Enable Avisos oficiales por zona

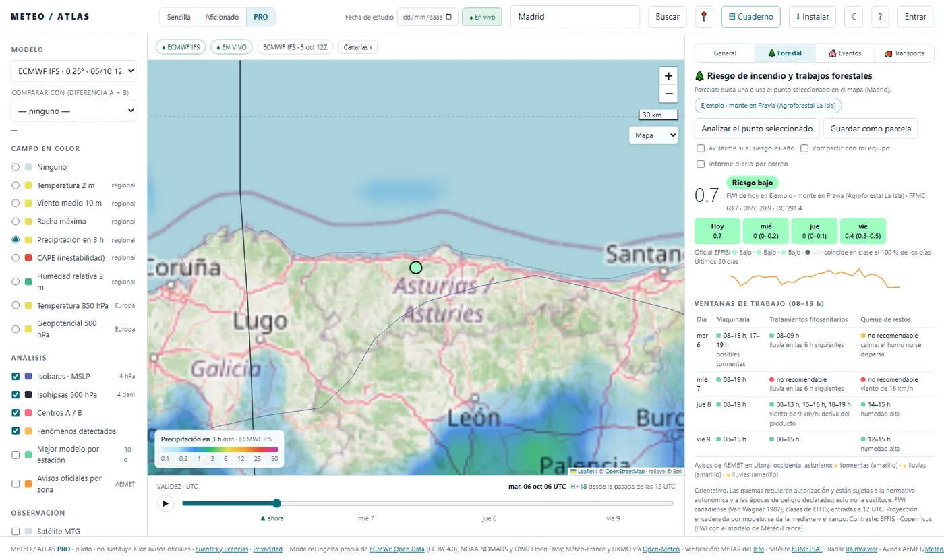pyautogui.click(x=16, y=483)
